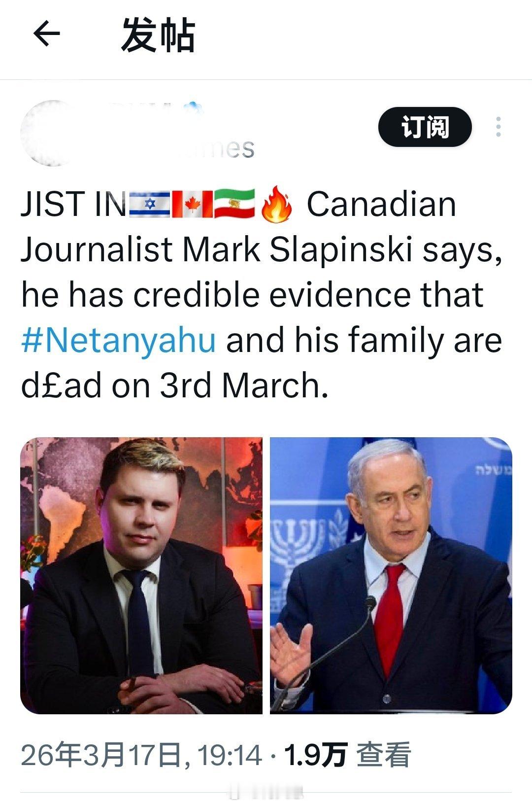Tap the post timestamp 26年3月17日, 19:14
This screenshot has height=805, width=532.
coord(141,756)
